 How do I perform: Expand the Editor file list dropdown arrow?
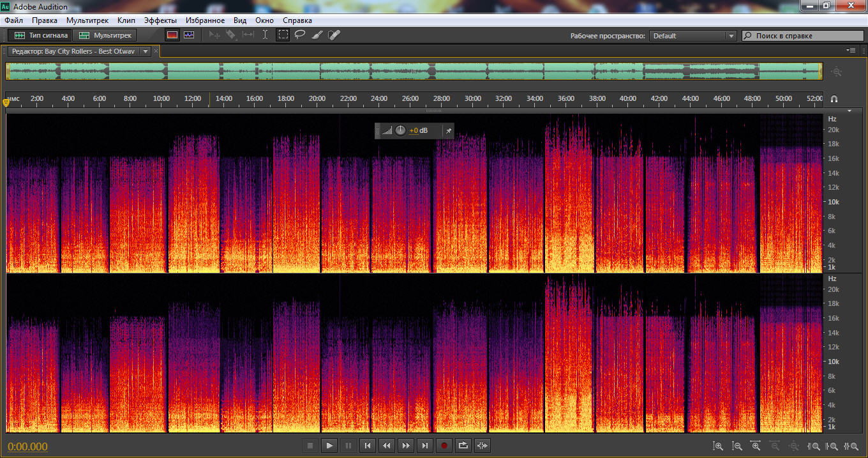(146, 51)
